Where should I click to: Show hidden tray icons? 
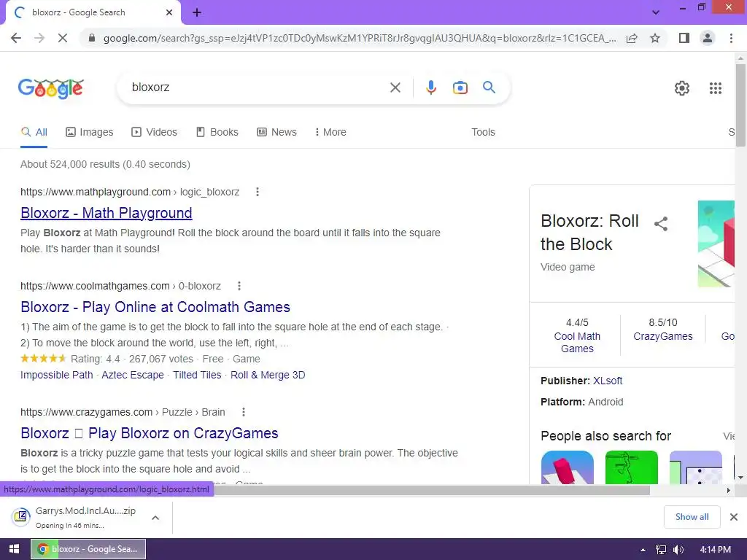click(643, 550)
